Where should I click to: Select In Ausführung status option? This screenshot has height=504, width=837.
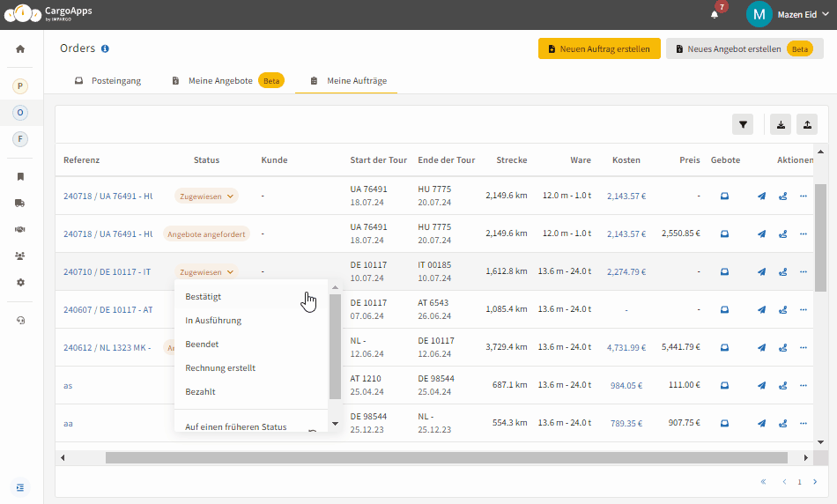[251, 321]
